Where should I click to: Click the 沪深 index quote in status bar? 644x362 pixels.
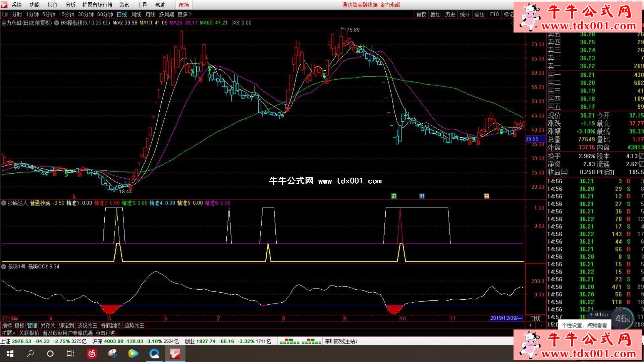click(x=136, y=341)
